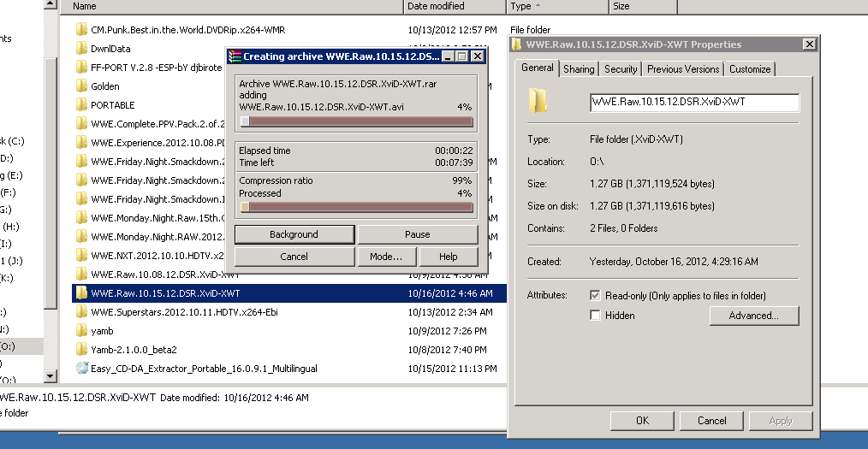The image size is (868, 449).
Task: Open the Customize tab
Action: click(750, 69)
